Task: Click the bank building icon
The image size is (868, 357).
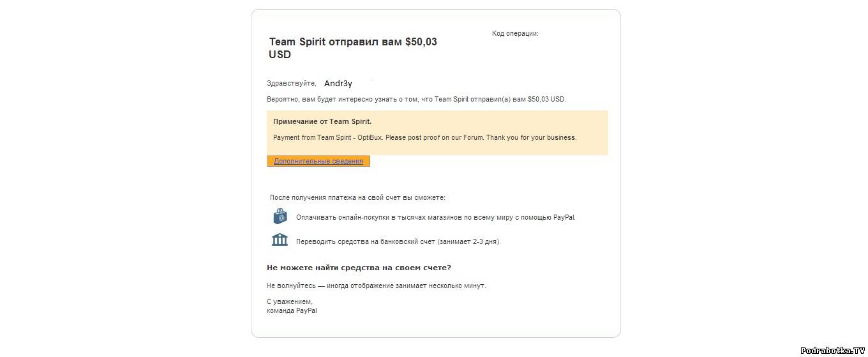Action: pyautogui.click(x=280, y=240)
